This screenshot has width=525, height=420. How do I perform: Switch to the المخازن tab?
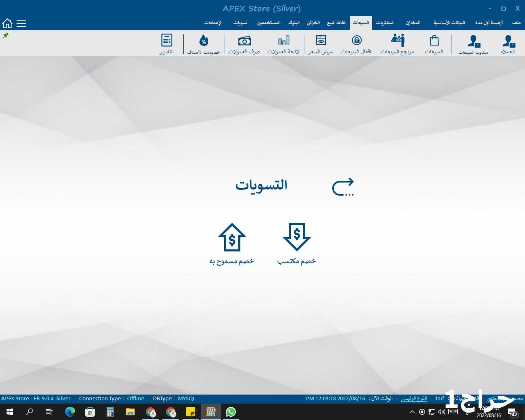413,23
